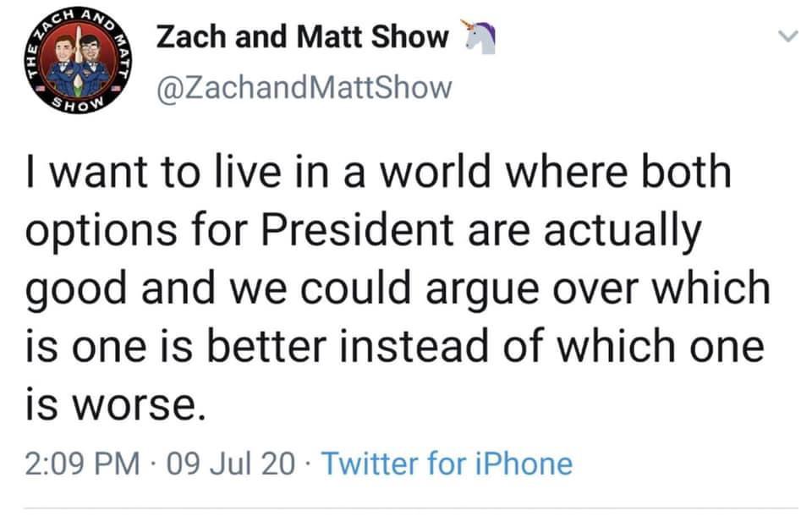Click the unicorn emoji beside the display name
Image resolution: width=812 pixels, height=516 pixels.
tap(479, 36)
